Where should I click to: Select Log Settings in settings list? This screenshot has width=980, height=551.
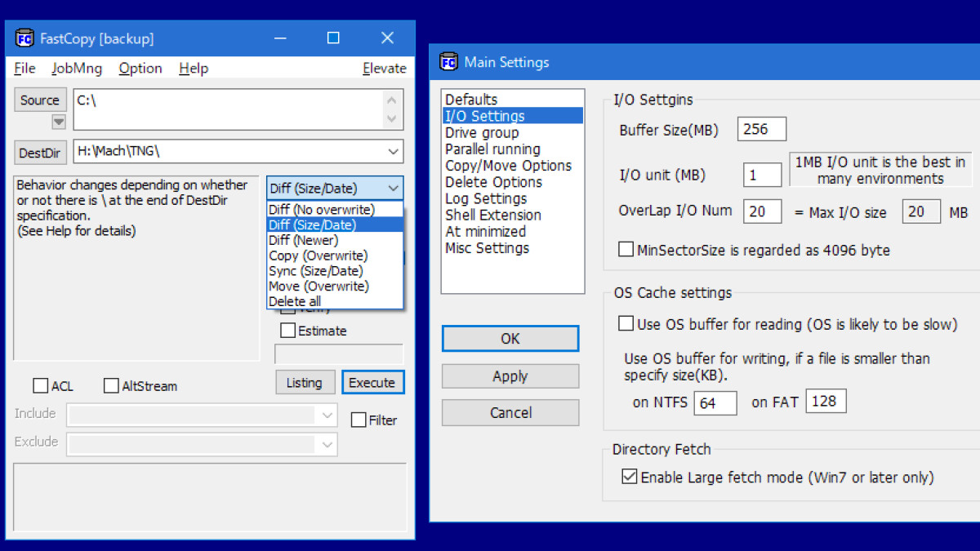512,198
